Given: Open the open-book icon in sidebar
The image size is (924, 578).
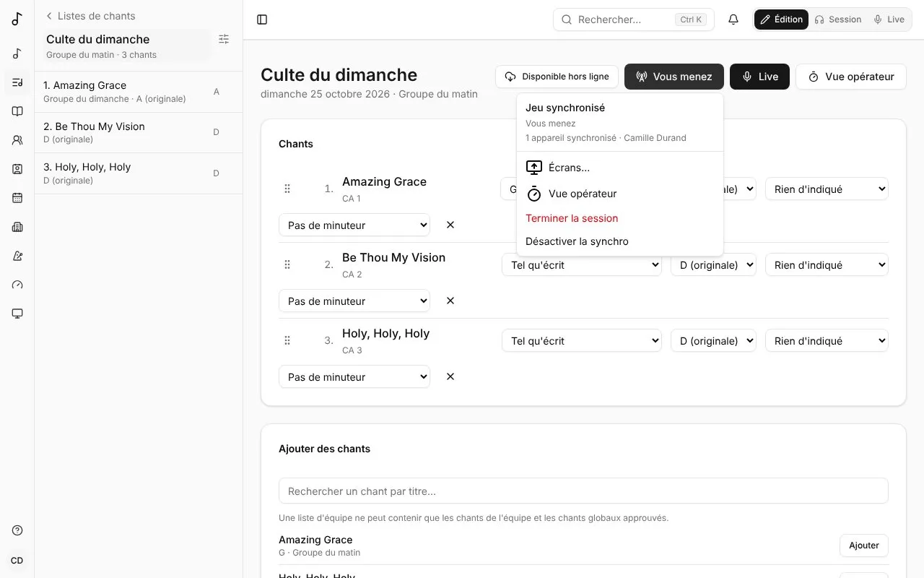Looking at the screenshot, I should (x=17, y=111).
